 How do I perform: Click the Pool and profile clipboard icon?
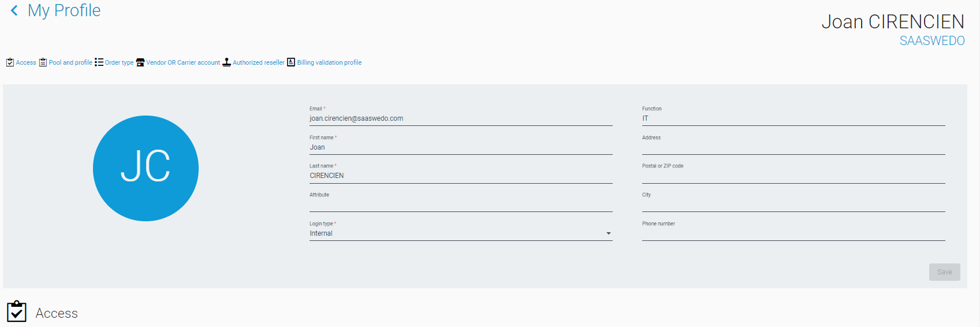click(43, 62)
